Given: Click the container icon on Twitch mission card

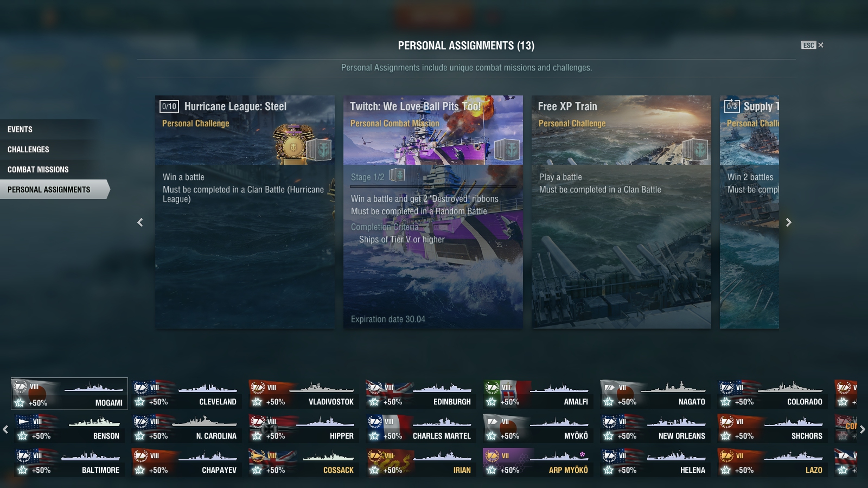Looking at the screenshot, I should coord(506,149).
